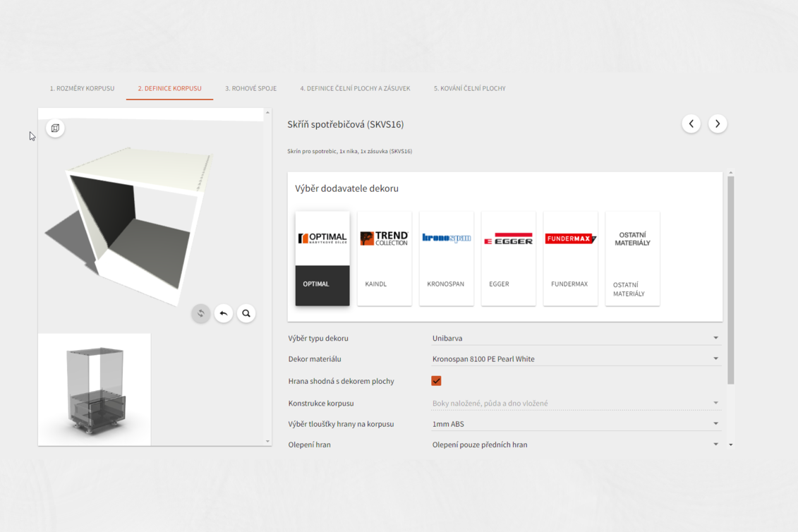Select the 'Ostatní materiály' card

coord(632,258)
